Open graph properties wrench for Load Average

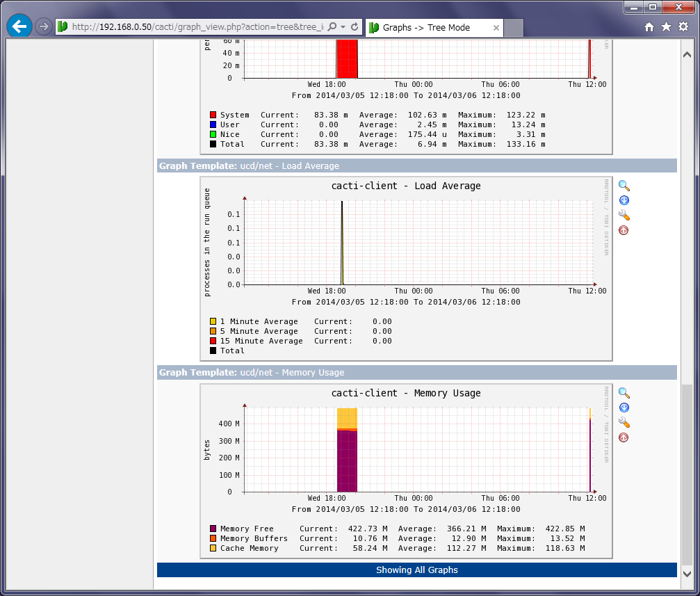click(624, 216)
